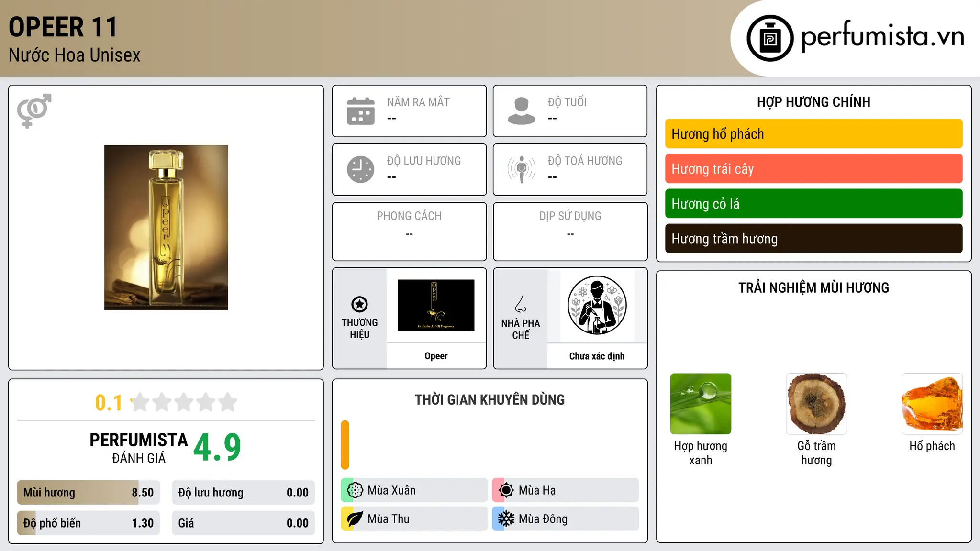Click the OPEER 11 title

(x=63, y=27)
